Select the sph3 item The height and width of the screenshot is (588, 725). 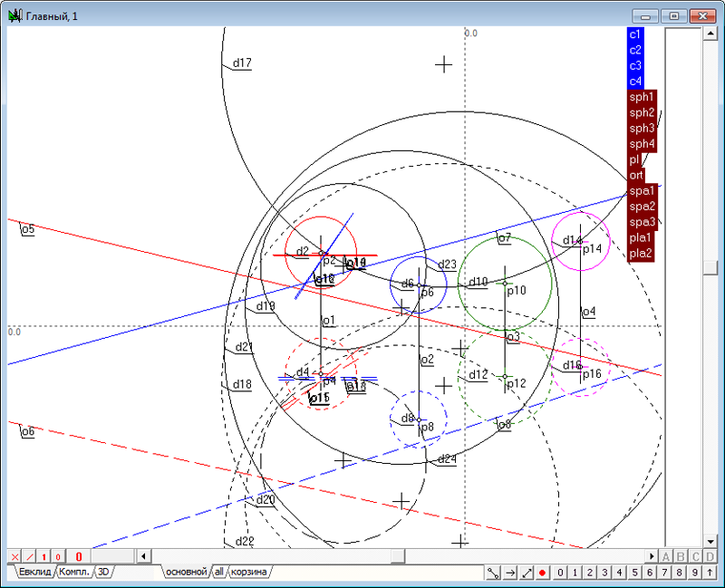[643, 129]
